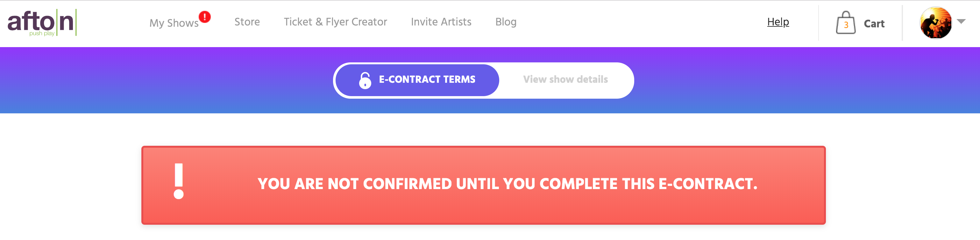The width and height of the screenshot is (980, 240).
Task: Click the exclamation mark warning icon
Action: [x=179, y=181]
